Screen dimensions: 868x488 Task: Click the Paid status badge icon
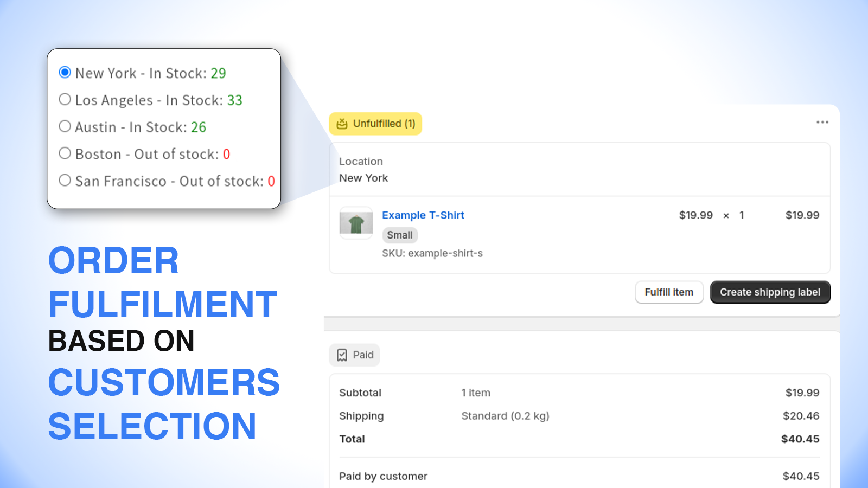pos(342,355)
